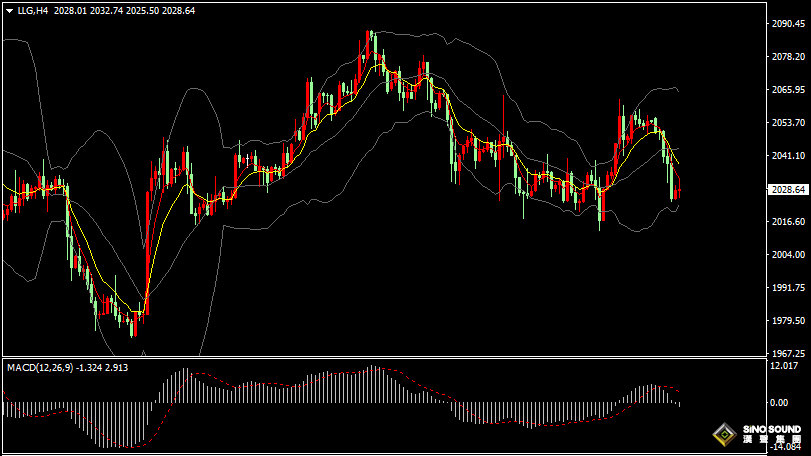811x456 pixels.
Task: Click the 2053.70 price axis label
Action: [789, 123]
